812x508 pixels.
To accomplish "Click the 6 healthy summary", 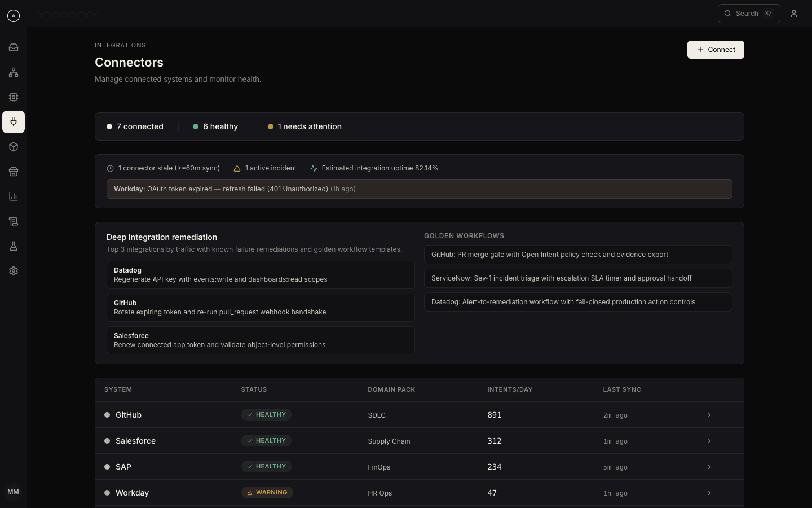I will [x=215, y=126].
